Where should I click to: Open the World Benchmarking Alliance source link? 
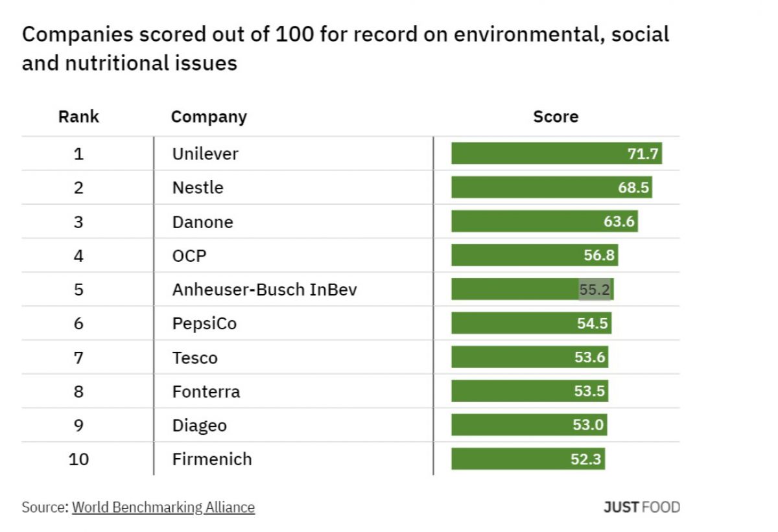coord(163,507)
